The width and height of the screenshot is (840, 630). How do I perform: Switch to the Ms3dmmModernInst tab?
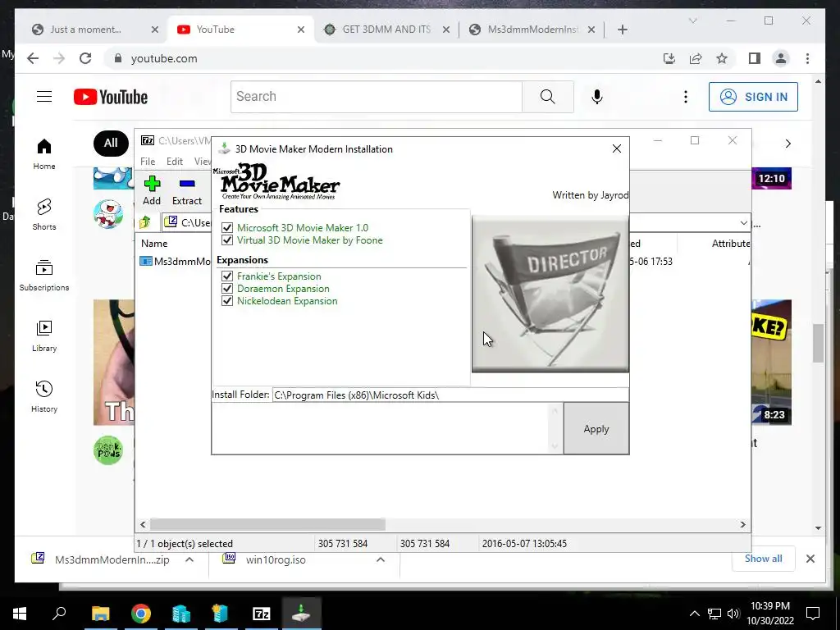click(x=533, y=30)
